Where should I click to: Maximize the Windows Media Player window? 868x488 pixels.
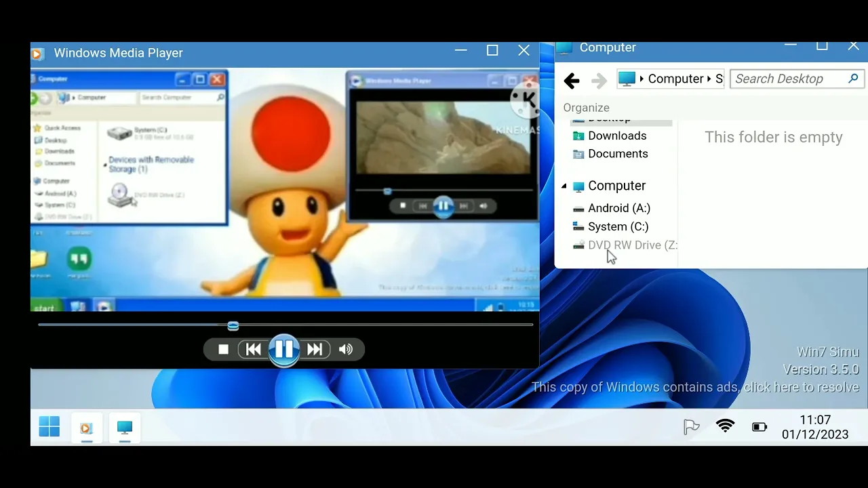click(492, 50)
